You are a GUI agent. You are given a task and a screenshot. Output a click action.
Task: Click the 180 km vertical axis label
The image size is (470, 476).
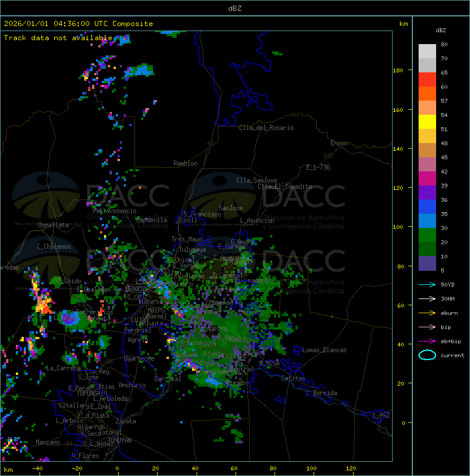click(x=398, y=71)
